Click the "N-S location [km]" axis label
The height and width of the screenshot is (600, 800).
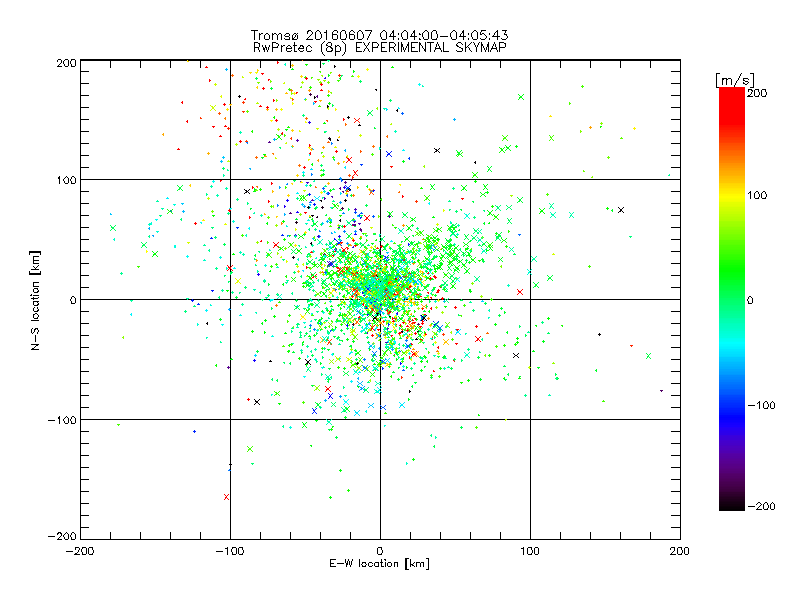coord(35,301)
